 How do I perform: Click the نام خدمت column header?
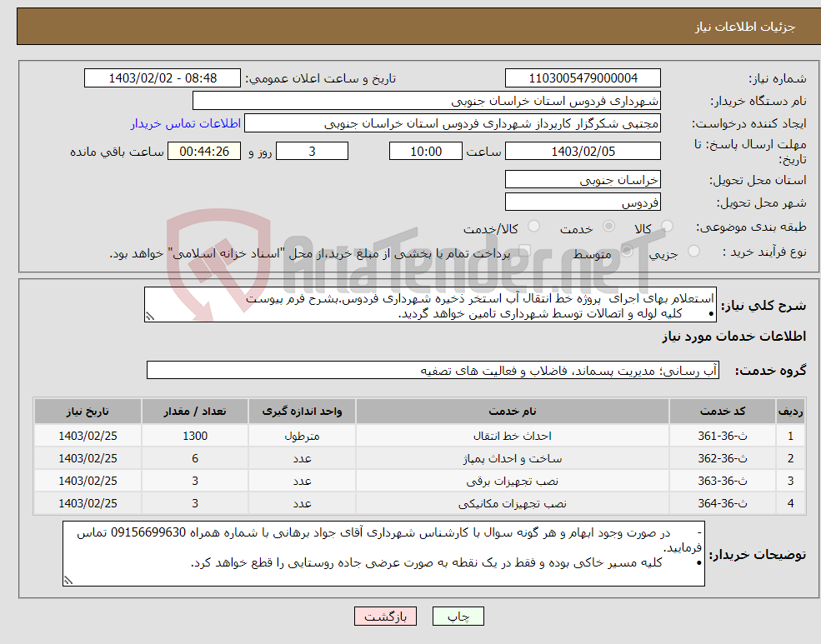coord(513,412)
